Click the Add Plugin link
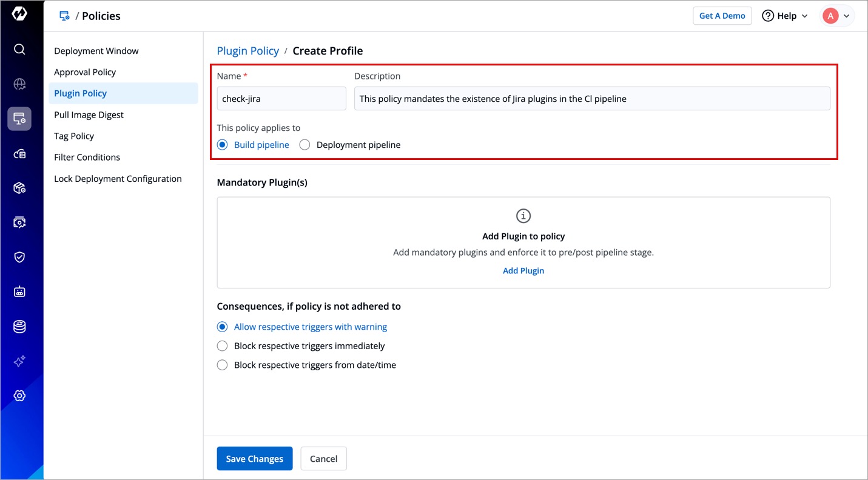The image size is (868, 480). click(x=523, y=271)
